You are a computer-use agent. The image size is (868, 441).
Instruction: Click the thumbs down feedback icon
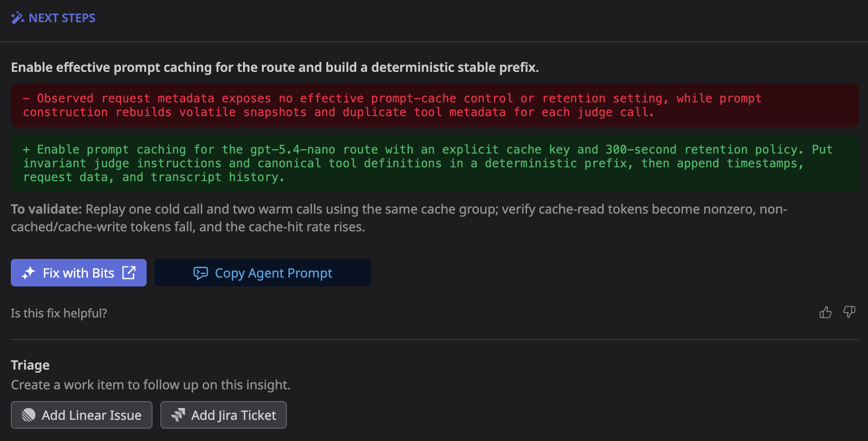[x=849, y=313]
